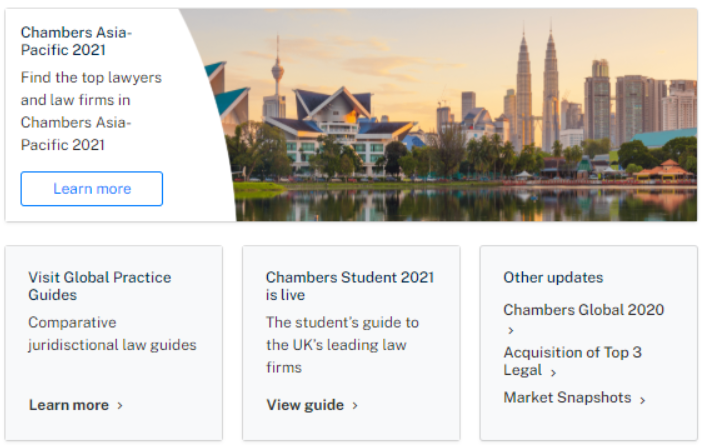Viewport: 706px width, 446px height.
Task: Open the Acquisition of Top 3 Legal update
Action: click(572, 361)
